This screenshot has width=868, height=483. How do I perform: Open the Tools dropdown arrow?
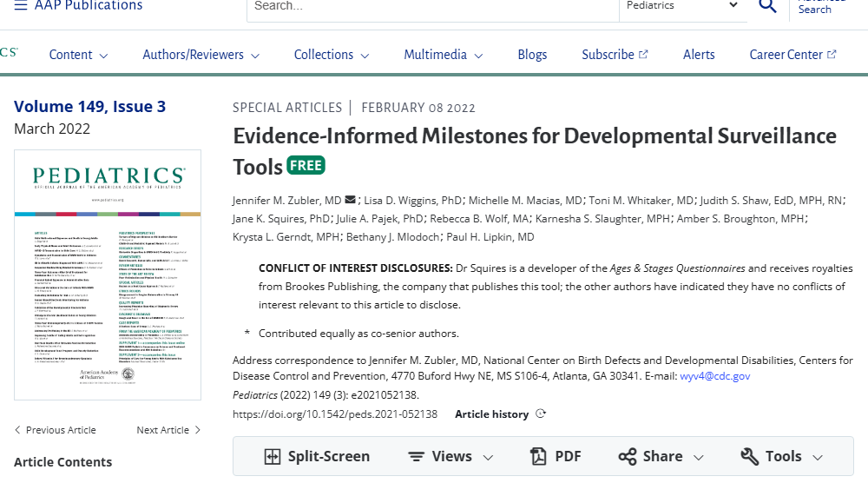click(818, 458)
